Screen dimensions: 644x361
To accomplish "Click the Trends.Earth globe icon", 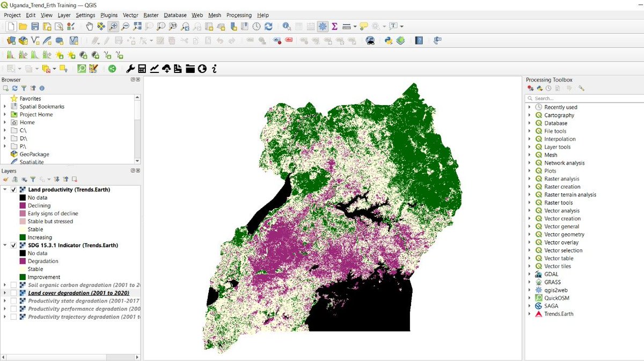I will coord(202,69).
